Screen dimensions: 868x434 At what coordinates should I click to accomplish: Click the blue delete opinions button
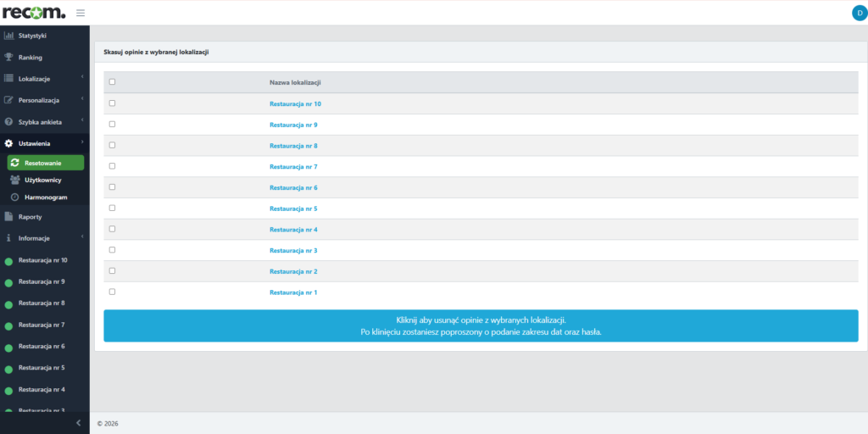pyautogui.click(x=481, y=325)
